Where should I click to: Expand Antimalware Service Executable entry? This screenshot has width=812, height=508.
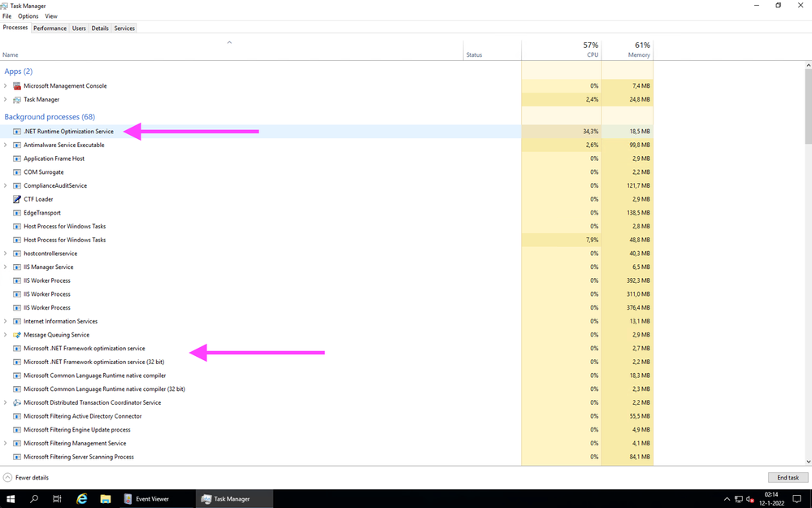click(5, 145)
